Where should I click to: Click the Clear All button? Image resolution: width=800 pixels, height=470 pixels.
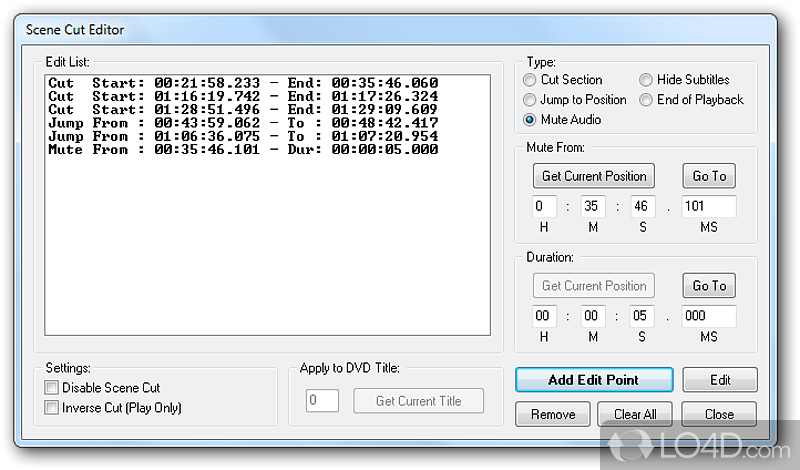[635, 414]
